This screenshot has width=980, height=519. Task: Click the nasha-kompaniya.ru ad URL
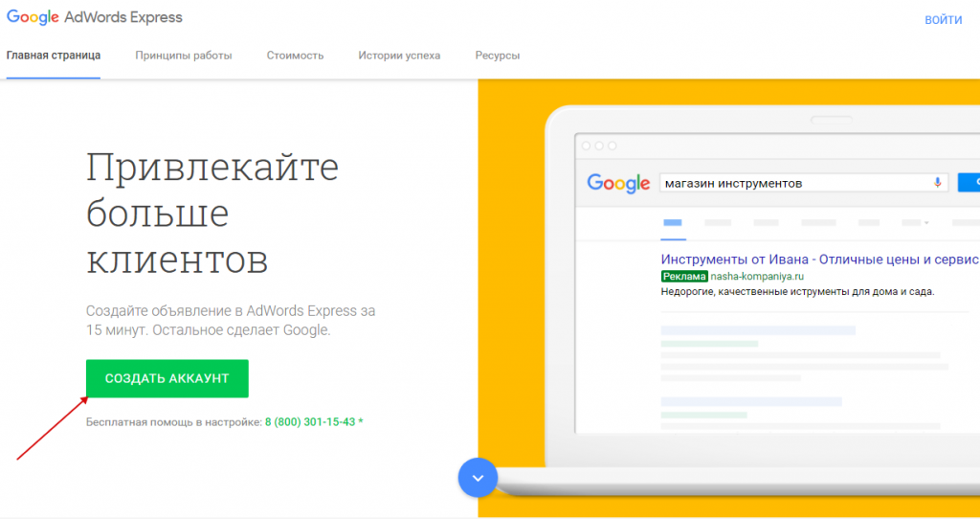tap(757, 277)
